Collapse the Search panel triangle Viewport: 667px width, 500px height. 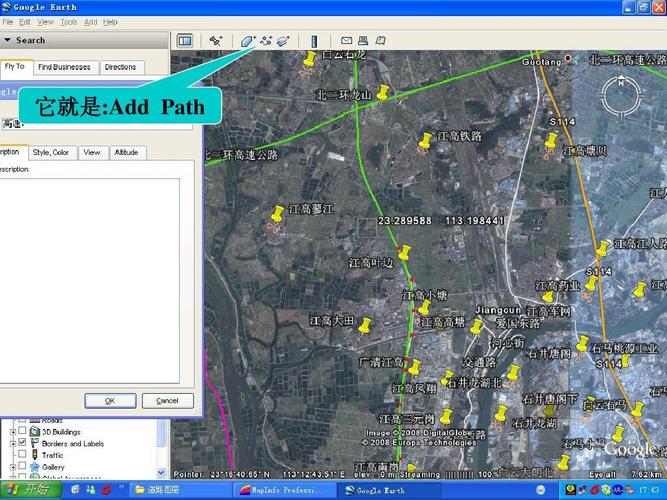point(7,40)
